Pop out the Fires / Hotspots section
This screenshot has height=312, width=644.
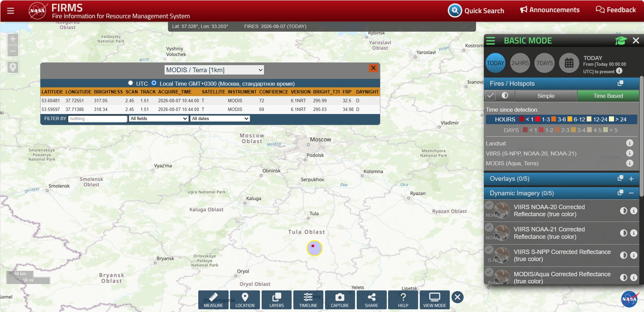tap(620, 83)
